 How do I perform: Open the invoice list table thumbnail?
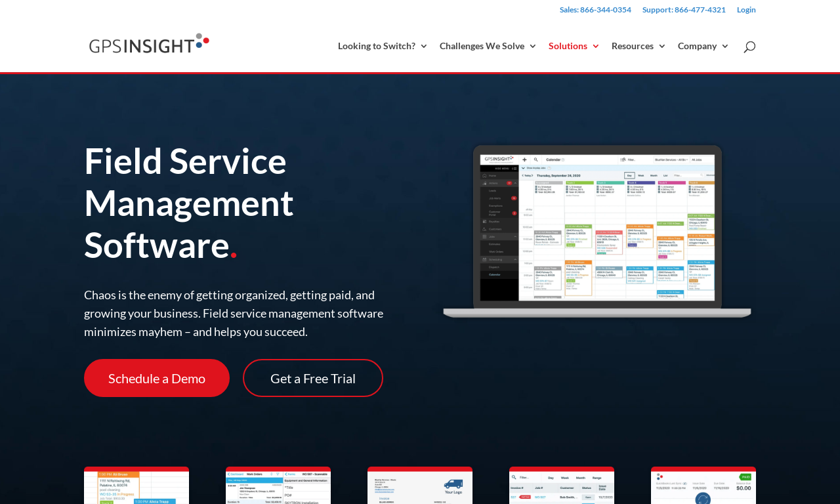562,486
